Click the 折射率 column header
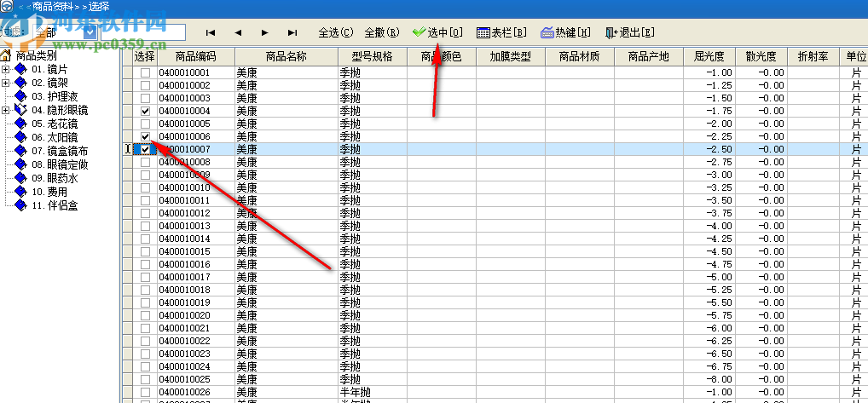This screenshot has height=403, width=868. (x=813, y=56)
